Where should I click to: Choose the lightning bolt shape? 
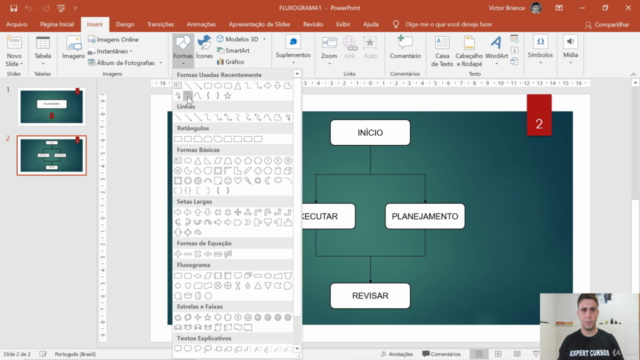coord(248,180)
